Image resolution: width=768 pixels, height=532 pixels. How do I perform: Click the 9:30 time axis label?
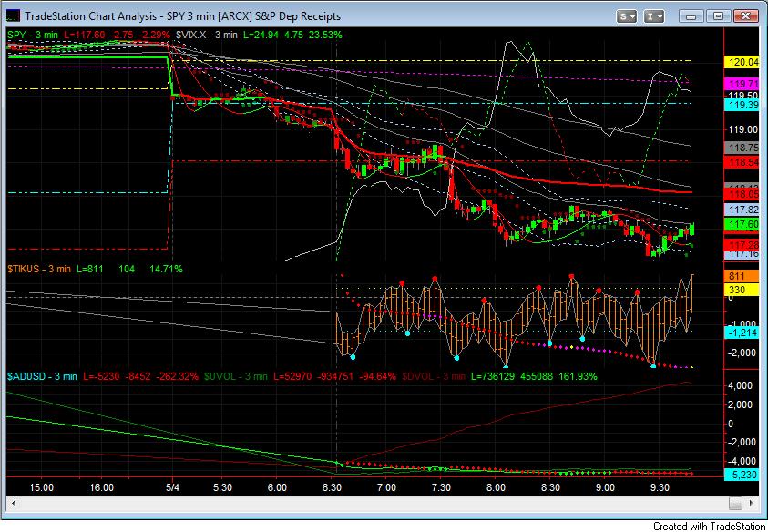coord(660,487)
